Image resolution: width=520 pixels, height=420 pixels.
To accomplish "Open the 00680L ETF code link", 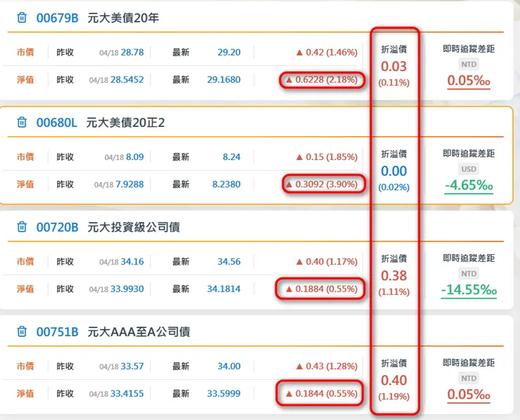I will point(56,123).
